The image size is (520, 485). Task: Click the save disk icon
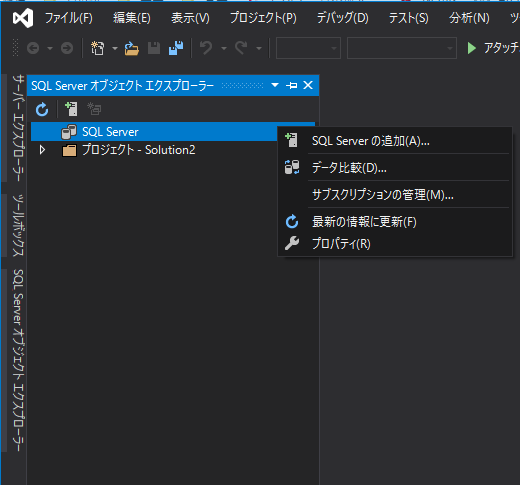click(x=154, y=48)
